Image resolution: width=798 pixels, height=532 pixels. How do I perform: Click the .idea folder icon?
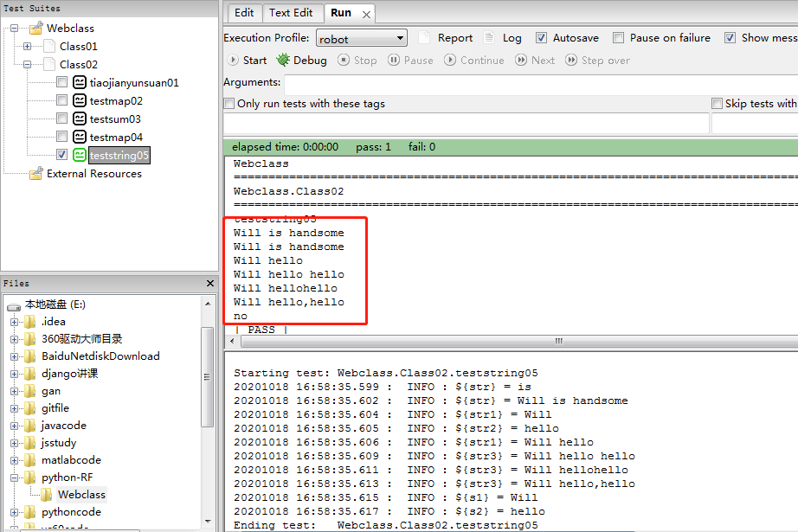30,322
